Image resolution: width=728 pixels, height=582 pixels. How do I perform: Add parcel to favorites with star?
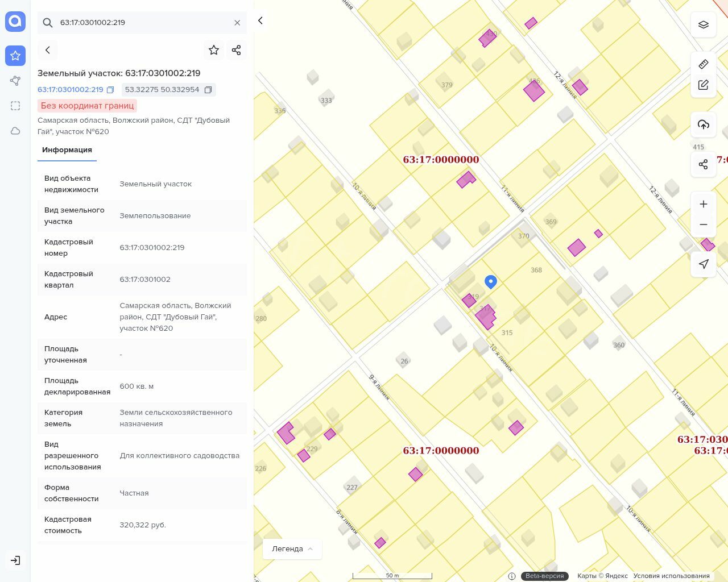click(214, 50)
